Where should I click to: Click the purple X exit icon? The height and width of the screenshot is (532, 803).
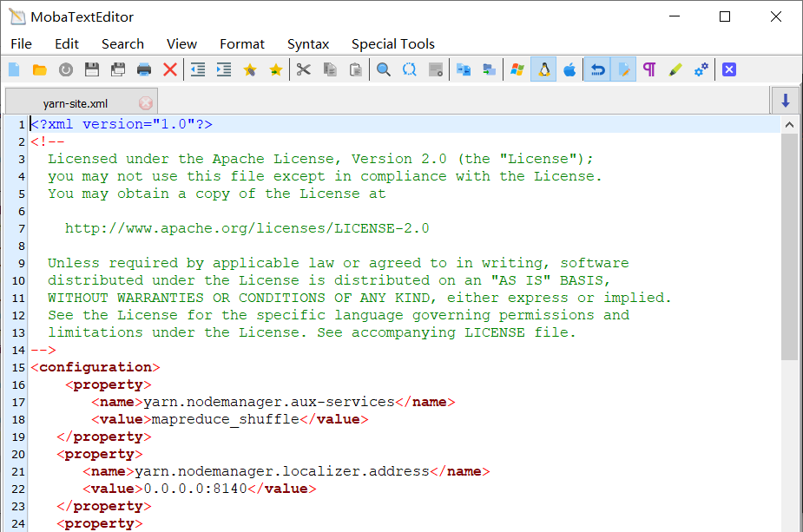pos(729,69)
